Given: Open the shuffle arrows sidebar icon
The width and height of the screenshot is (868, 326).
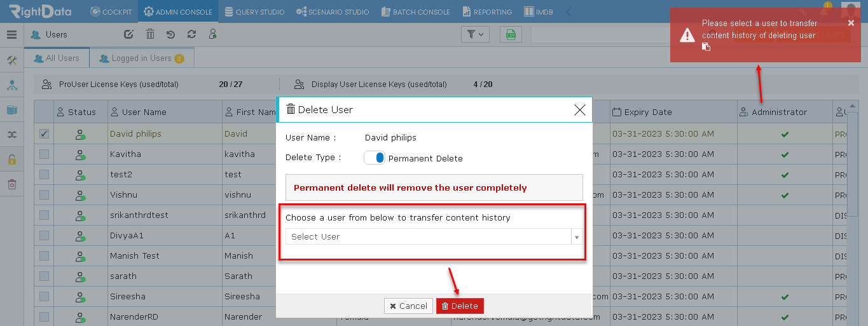Looking at the screenshot, I should click(11, 135).
